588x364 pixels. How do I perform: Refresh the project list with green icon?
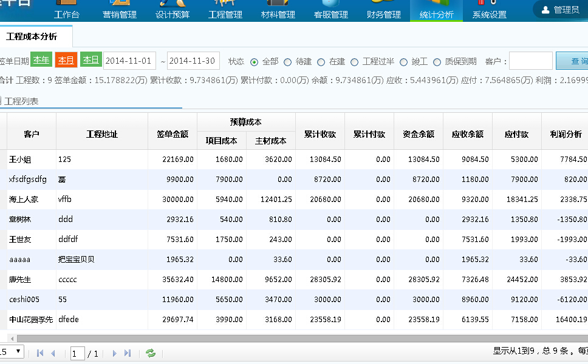tap(151, 353)
